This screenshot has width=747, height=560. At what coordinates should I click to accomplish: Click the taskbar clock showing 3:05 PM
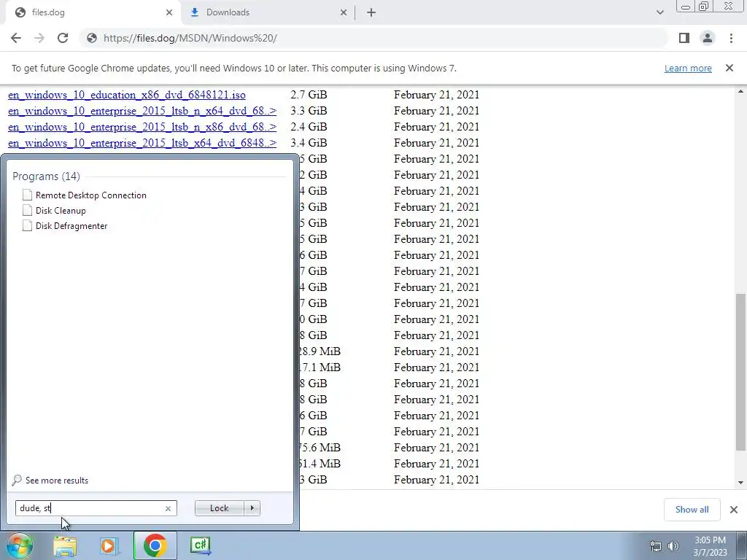tap(710, 546)
